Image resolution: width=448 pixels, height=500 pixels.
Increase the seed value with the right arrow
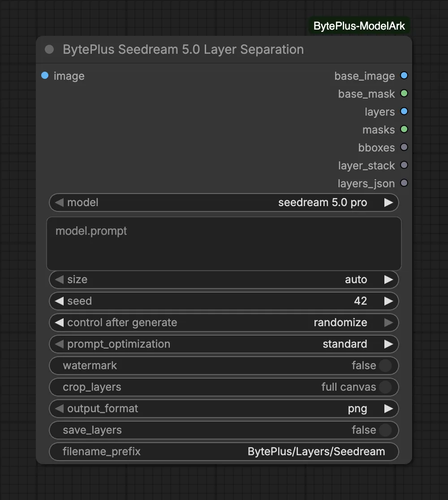coord(388,301)
